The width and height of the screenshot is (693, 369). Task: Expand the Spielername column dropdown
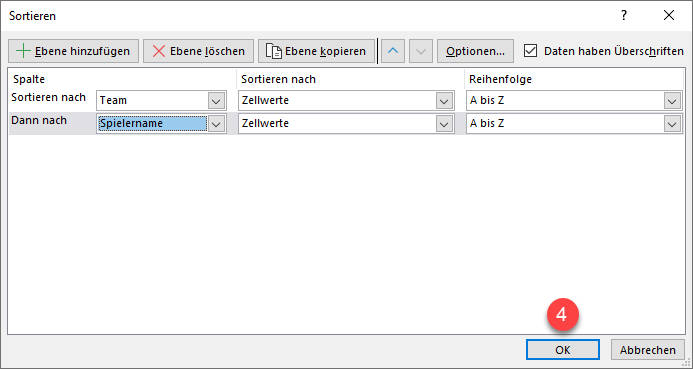pos(216,124)
